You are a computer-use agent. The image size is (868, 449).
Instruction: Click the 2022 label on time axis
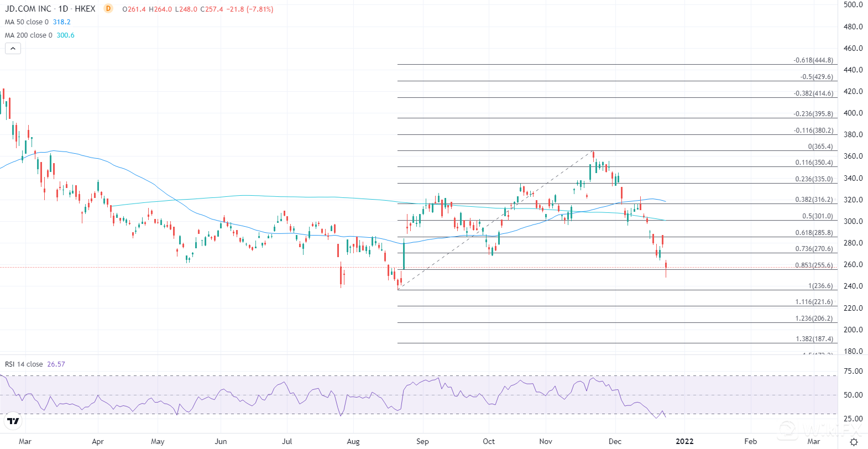pos(684,441)
